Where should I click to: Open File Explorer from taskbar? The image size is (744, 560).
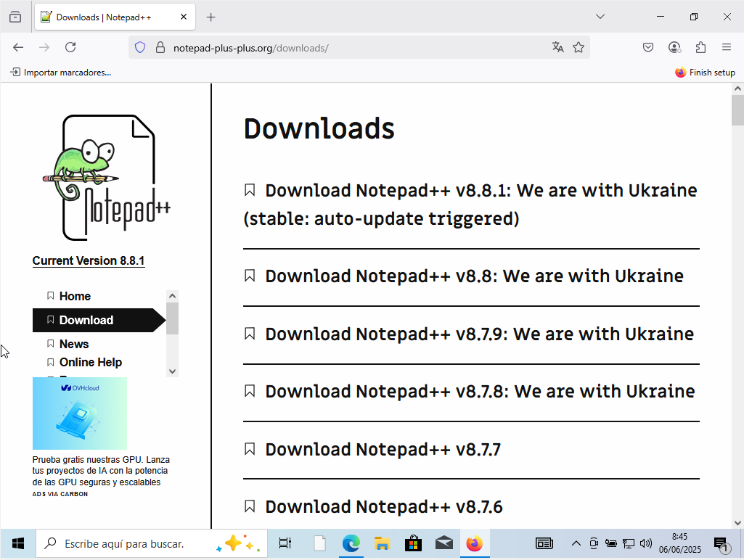[382, 543]
